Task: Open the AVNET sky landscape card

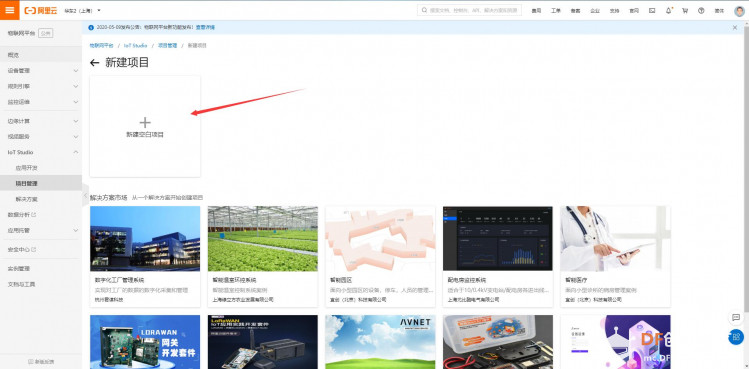Action: coord(380,342)
